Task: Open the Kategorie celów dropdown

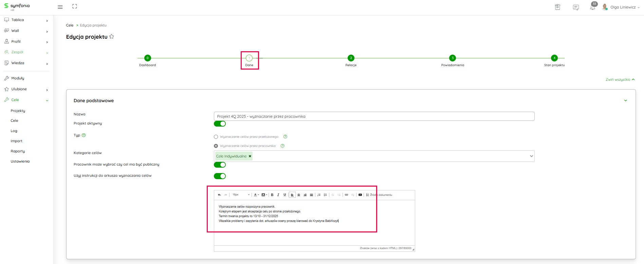Action: [x=531, y=156]
